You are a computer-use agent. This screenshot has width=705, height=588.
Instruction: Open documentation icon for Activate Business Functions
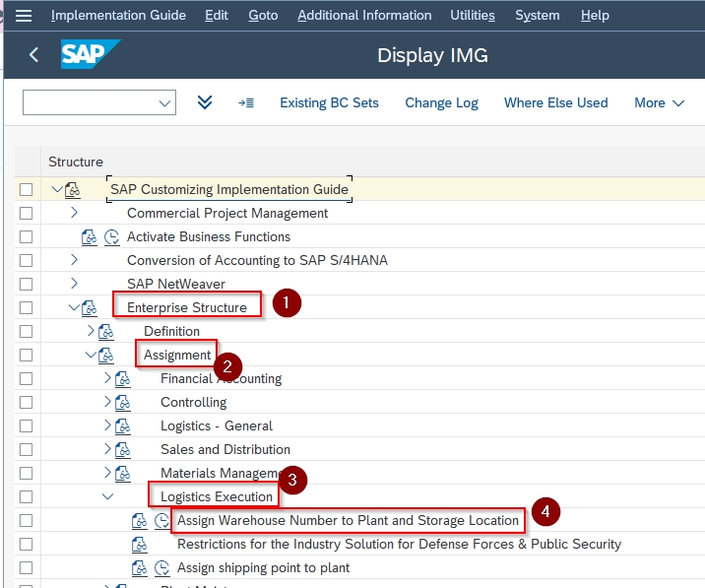tap(89, 237)
